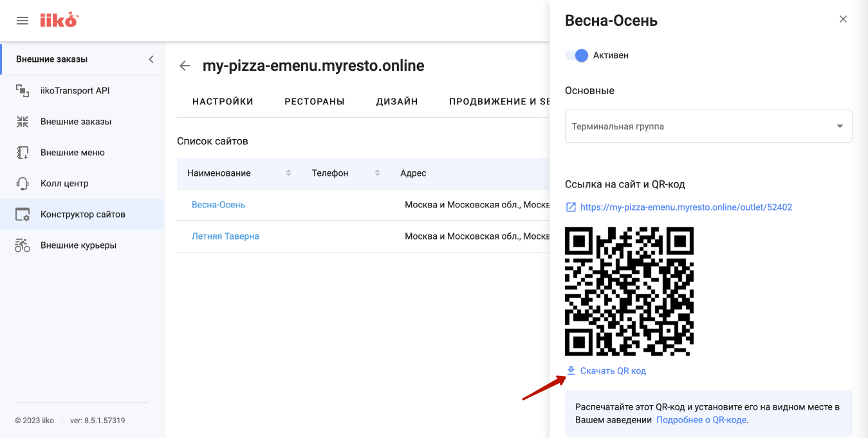Click the Подробнее о QR-коде link

tap(701, 420)
